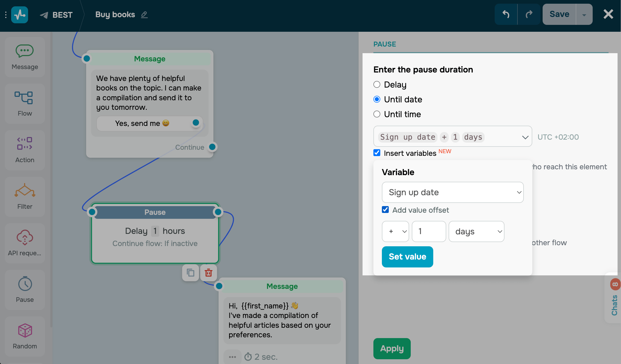Uncheck Insert variables checkbox
Viewport: 621px width, 364px height.
[377, 153]
